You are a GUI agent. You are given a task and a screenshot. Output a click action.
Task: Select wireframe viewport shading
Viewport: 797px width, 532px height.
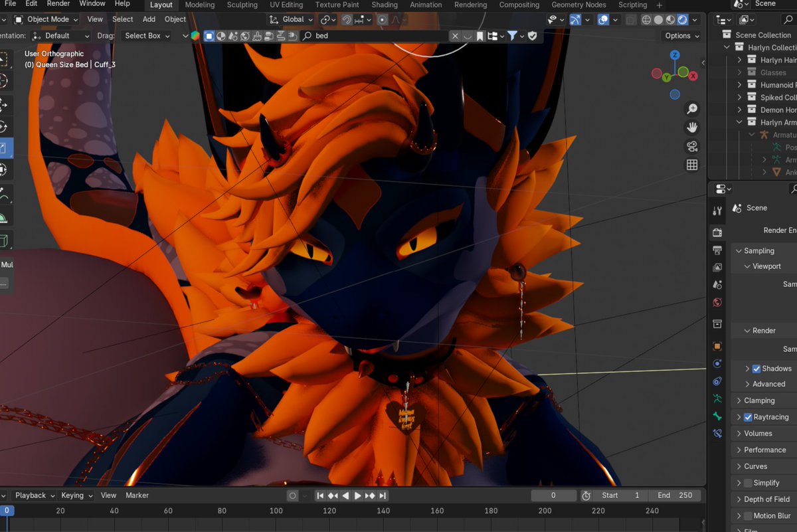coord(646,20)
